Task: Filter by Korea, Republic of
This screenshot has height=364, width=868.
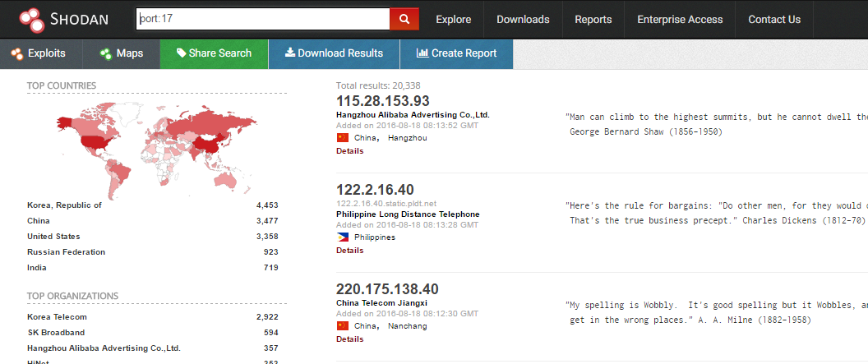Action: pos(64,205)
